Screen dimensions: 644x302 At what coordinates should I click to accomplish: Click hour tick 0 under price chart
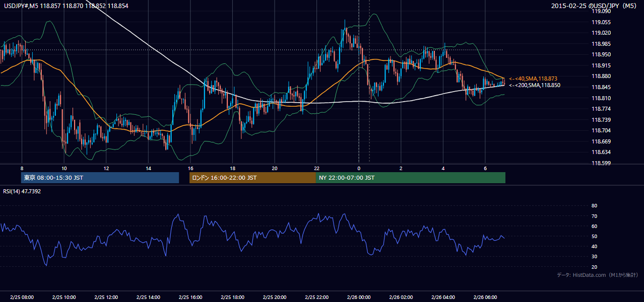(359, 168)
